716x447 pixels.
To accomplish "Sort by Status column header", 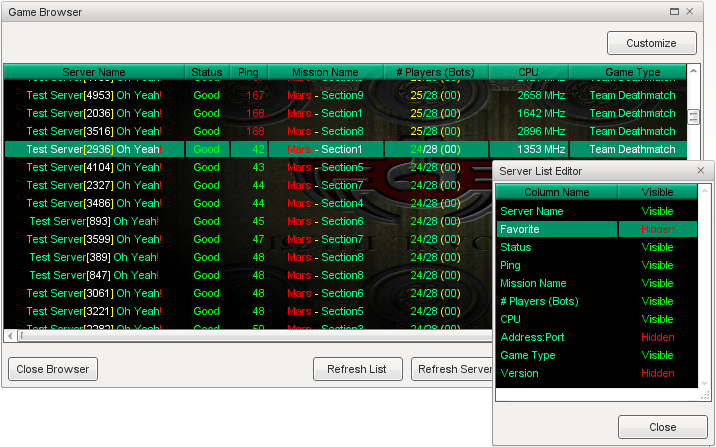I will [207, 72].
